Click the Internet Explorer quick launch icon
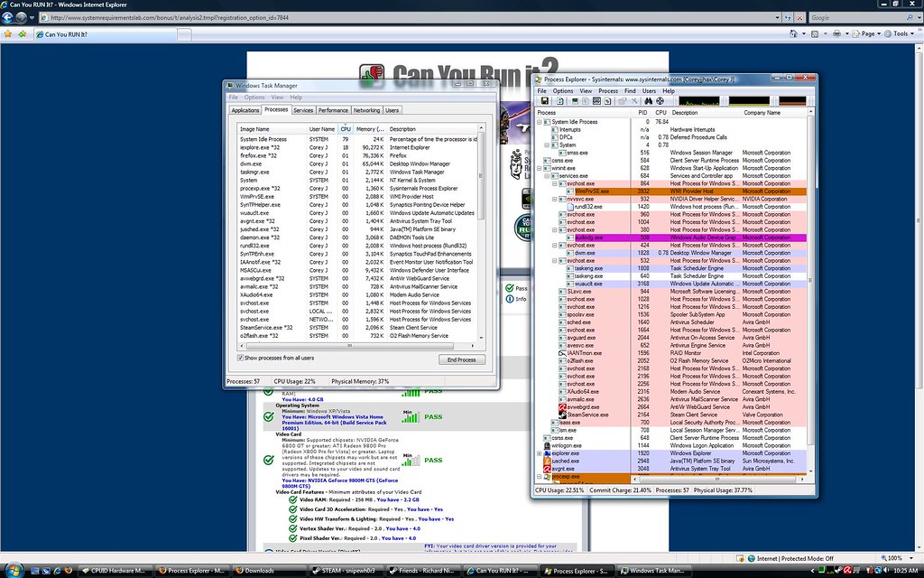The height and width of the screenshot is (578, 924). 57,571
